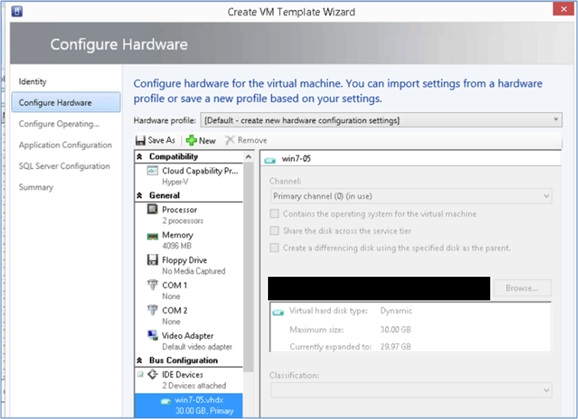Screen dimensions: 578x419
Task: Select the Processor chip icon
Action: [152, 209]
